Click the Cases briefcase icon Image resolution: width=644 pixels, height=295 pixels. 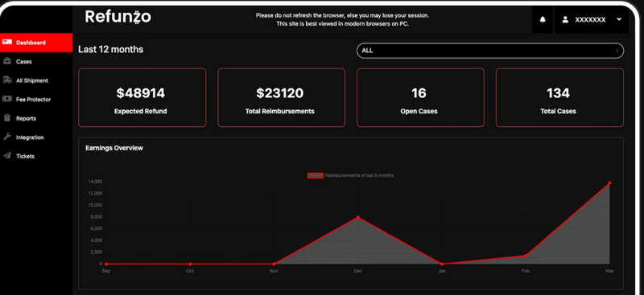(7, 61)
